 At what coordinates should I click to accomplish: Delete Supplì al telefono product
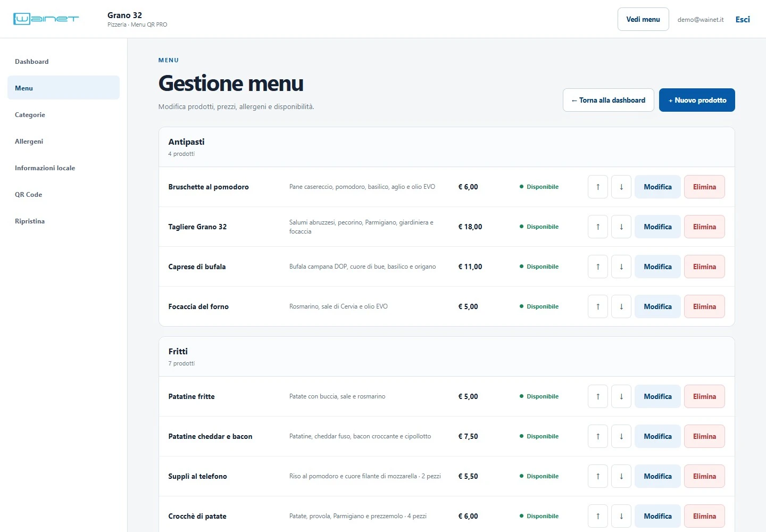704,476
